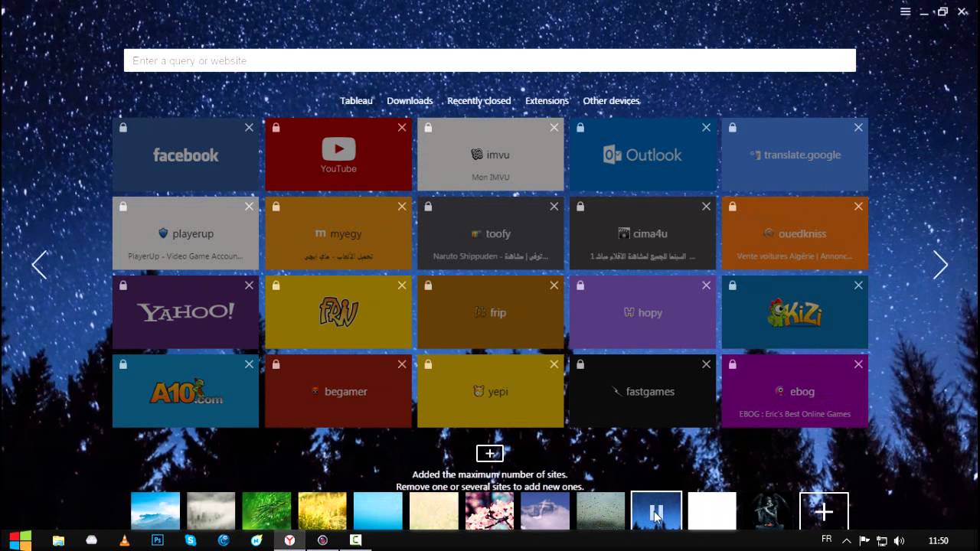Image resolution: width=980 pixels, height=551 pixels.
Task: Select the mountain lake background thumbnail
Action: pos(155,510)
